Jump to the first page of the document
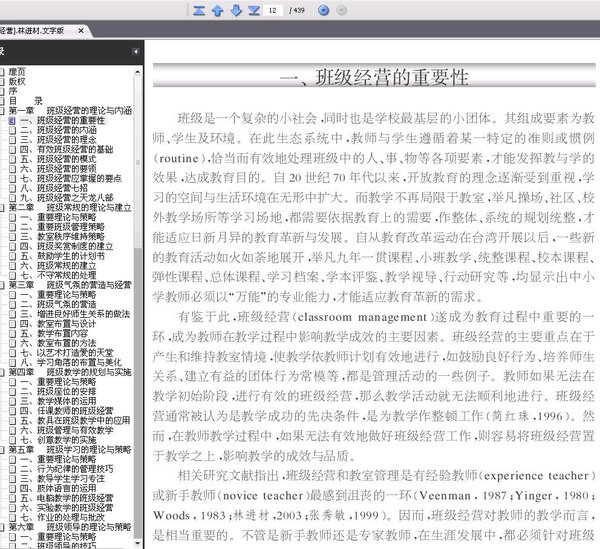Screen dimensions: 600x549 point(199,10)
